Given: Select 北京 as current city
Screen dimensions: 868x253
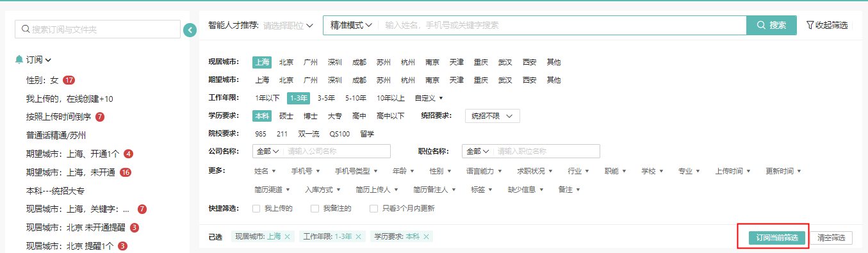Looking at the screenshot, I should (x=286, y=62).
